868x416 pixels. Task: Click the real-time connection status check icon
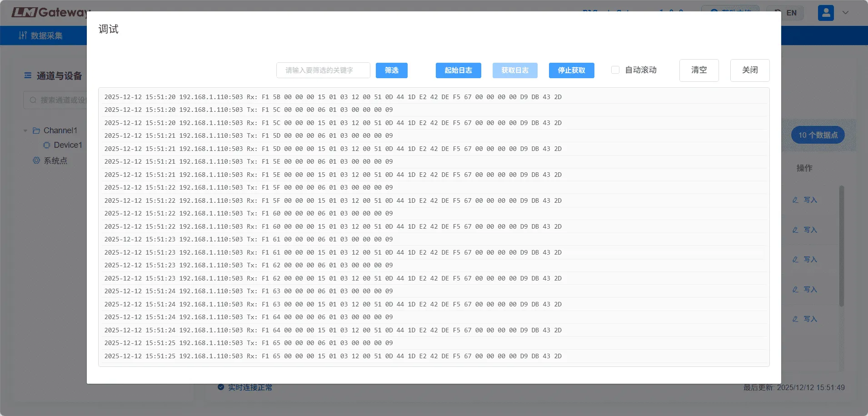pyautogui.click(x=221, y=387)
